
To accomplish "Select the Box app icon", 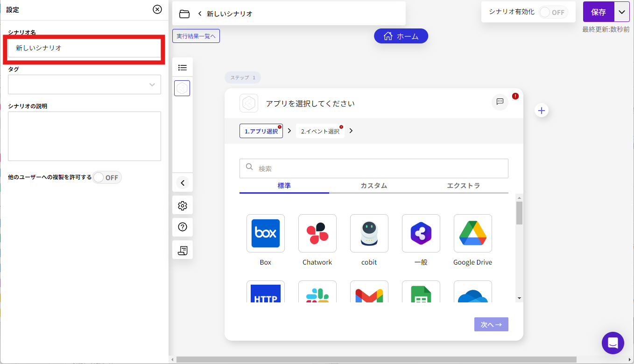I will (x=266, y=233).
